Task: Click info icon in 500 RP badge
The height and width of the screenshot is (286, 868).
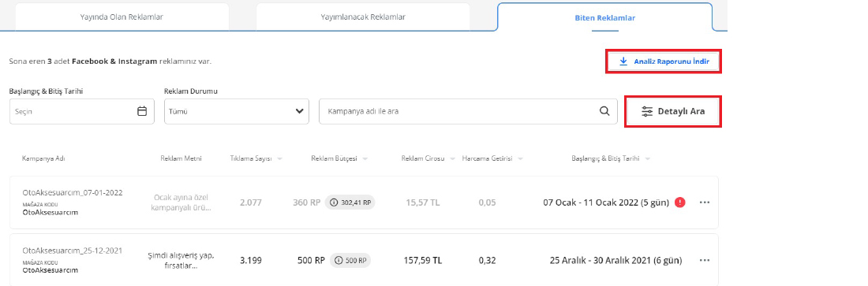Action: tap(339, 260)
